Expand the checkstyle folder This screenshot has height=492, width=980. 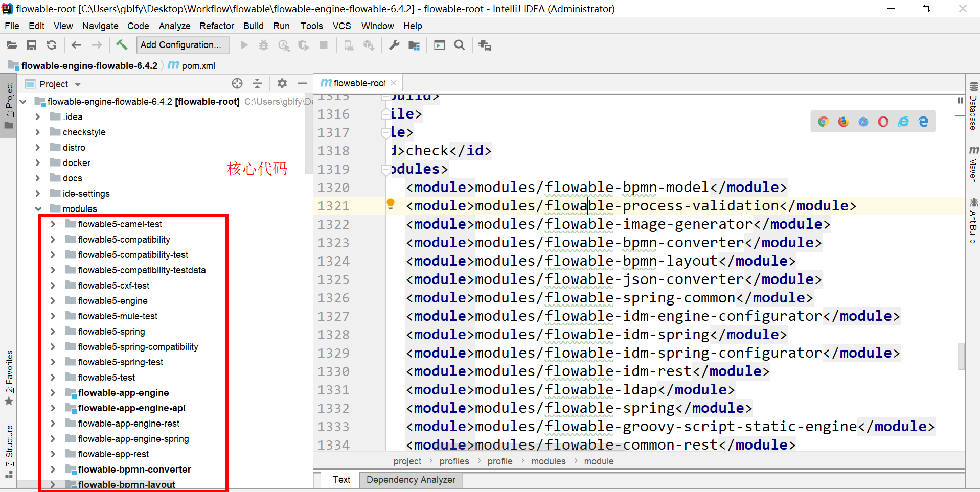[x=38, y=132]
